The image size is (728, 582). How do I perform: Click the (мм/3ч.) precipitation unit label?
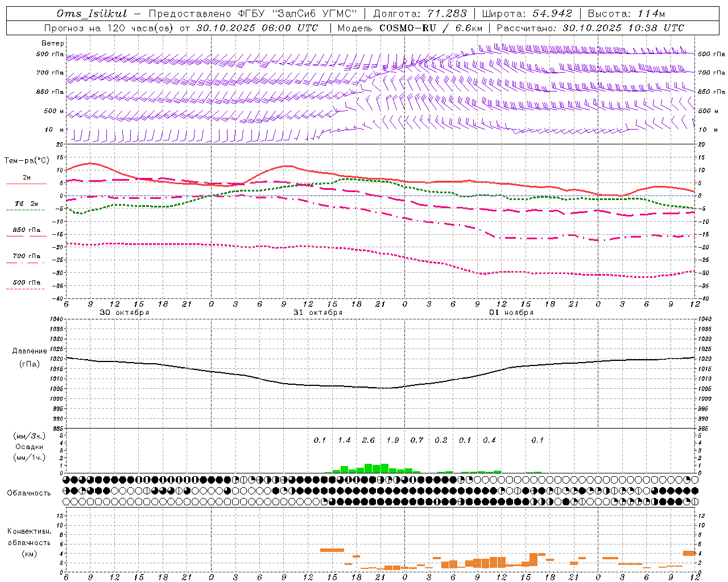pyautogui.click(x=30, y=436)
